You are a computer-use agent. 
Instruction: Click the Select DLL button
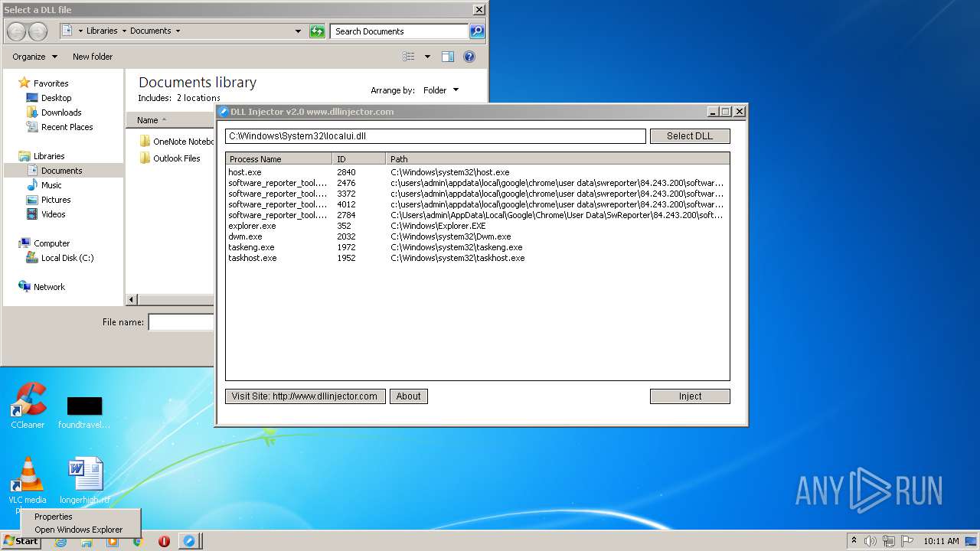[690, 136]
